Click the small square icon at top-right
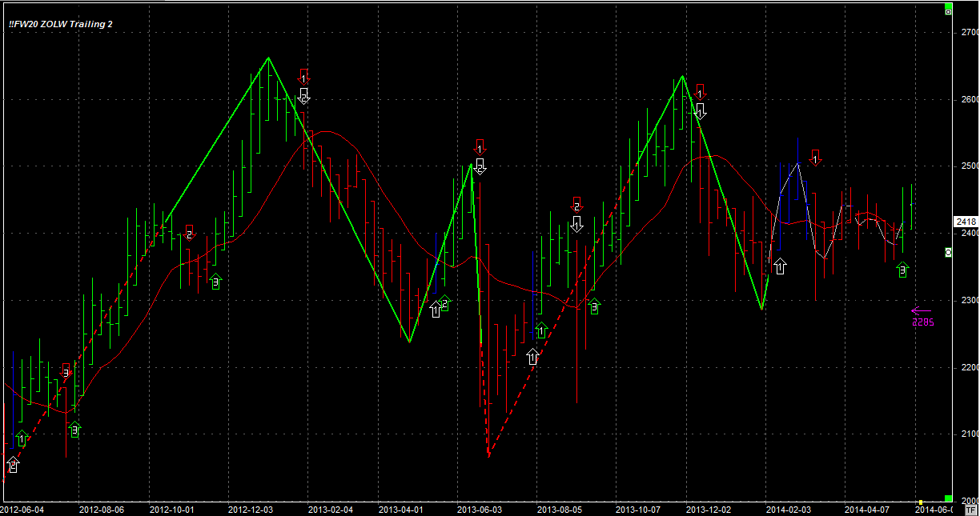The height and width of the screenshot is (516, 980). 949,12
